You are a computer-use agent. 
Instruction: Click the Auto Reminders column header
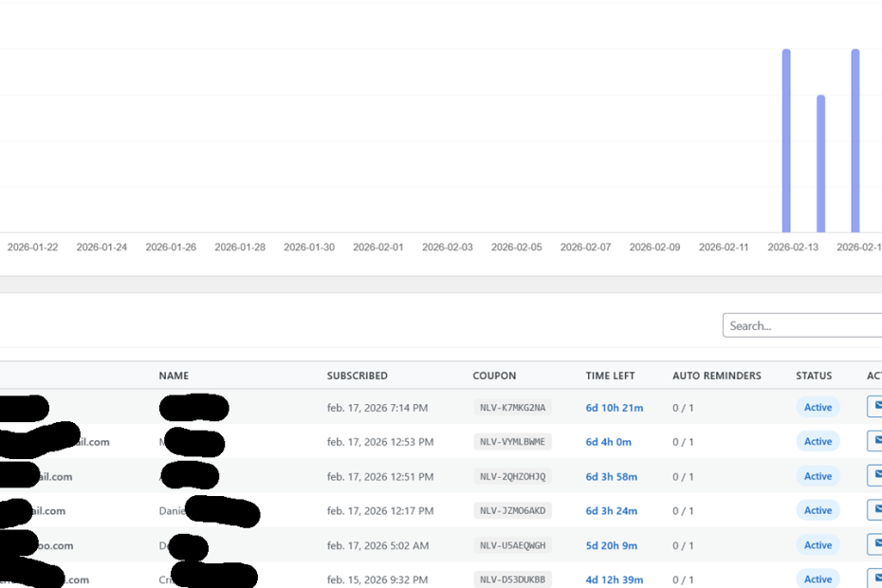coord(716,376)
